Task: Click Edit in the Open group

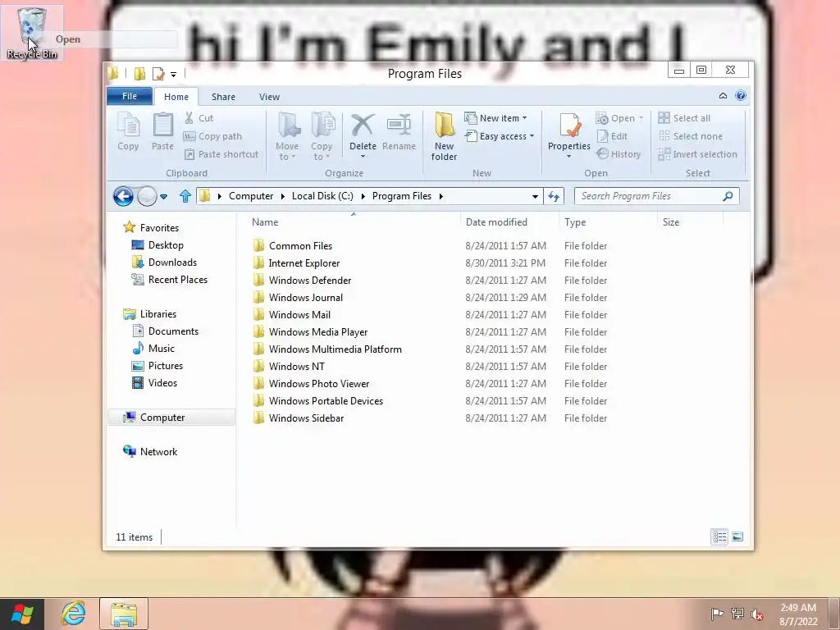Action: tap(612, 136)
